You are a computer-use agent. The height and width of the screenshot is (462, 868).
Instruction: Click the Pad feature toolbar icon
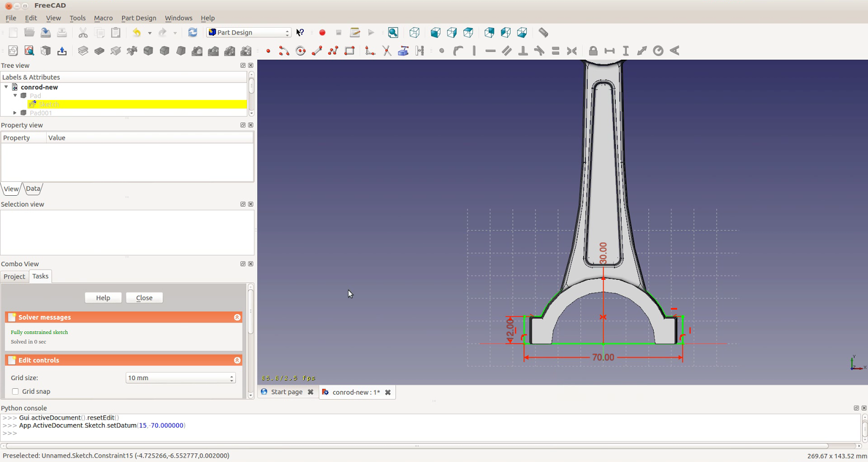coord(83,51)
